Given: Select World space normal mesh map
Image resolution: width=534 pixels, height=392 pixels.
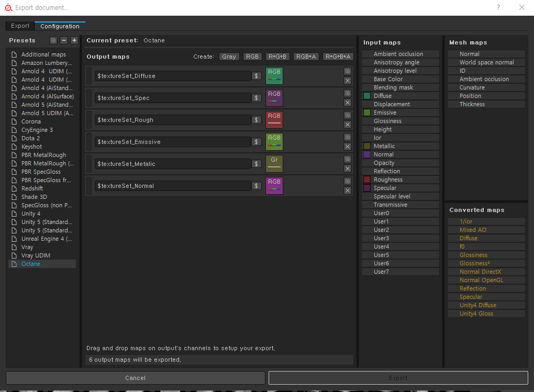Looking at the screenshot, I should (486, 62).
